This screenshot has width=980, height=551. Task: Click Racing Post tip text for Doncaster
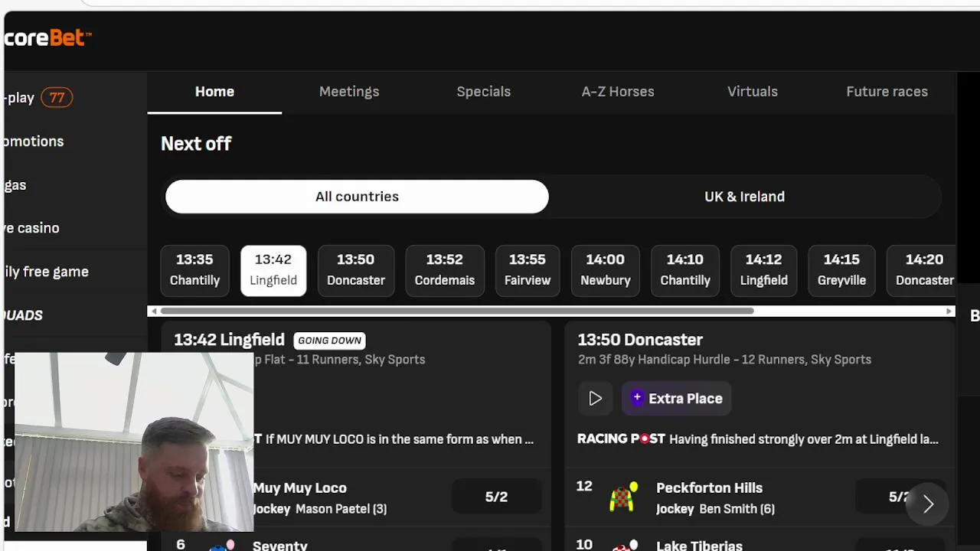(x=804, y=439)
